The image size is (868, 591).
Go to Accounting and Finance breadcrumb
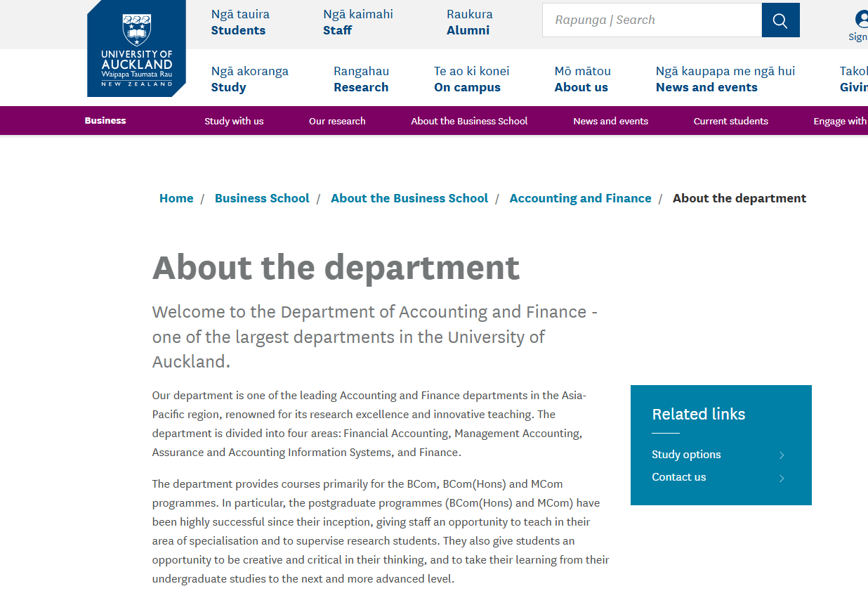pyautogui.click(x=580, y=198)
